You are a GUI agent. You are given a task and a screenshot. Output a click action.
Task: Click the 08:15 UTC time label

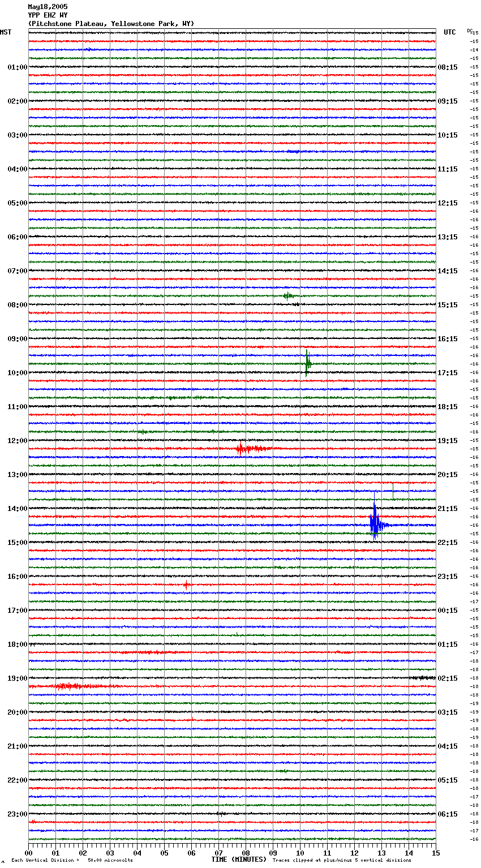coord(448,67)
